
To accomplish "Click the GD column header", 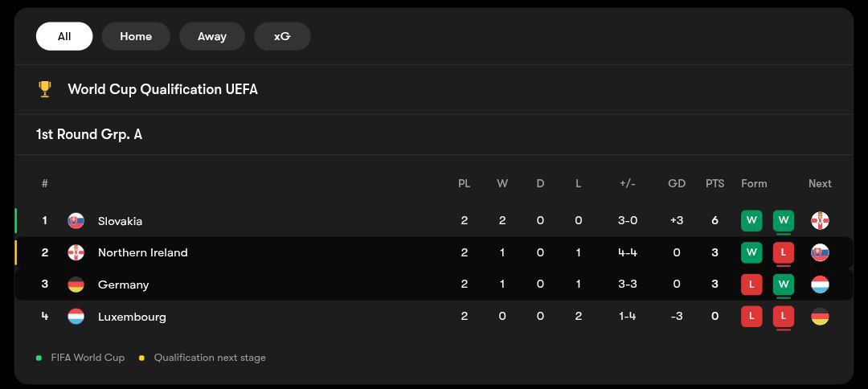I will pyautogui.click(x=677, y=183).
